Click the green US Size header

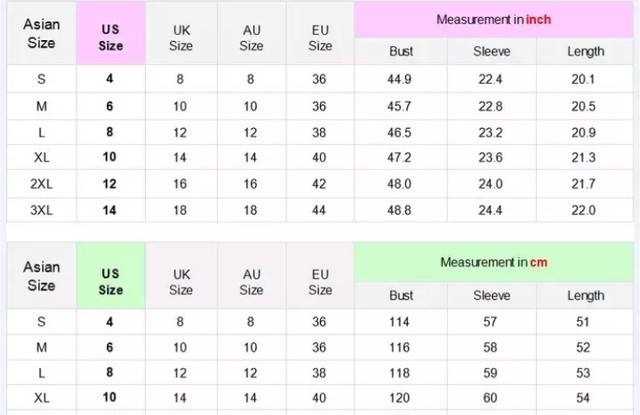pyautogui.click(x=111, y=276)
